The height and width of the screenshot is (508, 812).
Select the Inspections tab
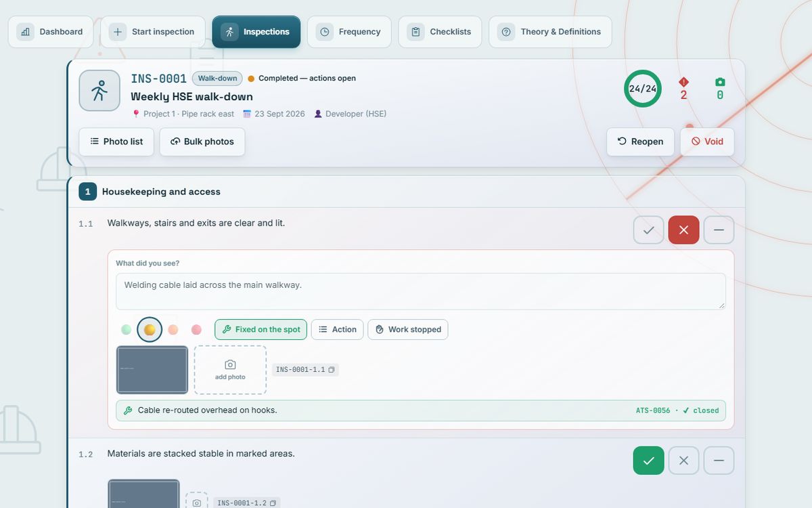click(x=256, y=32)
